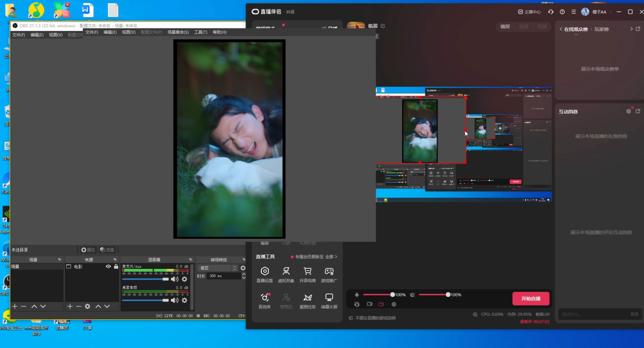Toggle the lock on 电影 source
The height and width of the screenshot is (348, 644).
point(116,267)
